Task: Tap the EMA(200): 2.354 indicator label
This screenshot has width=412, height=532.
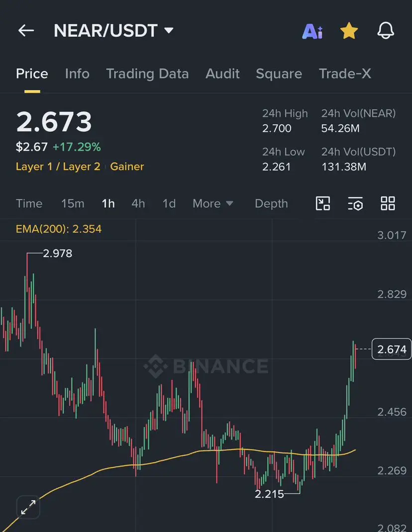Action: (x=59, y=229)
